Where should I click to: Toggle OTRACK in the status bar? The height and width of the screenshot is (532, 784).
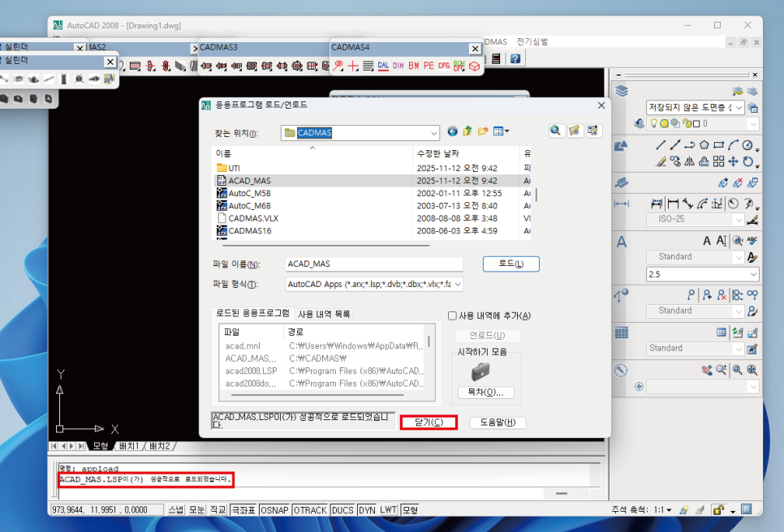310,510
